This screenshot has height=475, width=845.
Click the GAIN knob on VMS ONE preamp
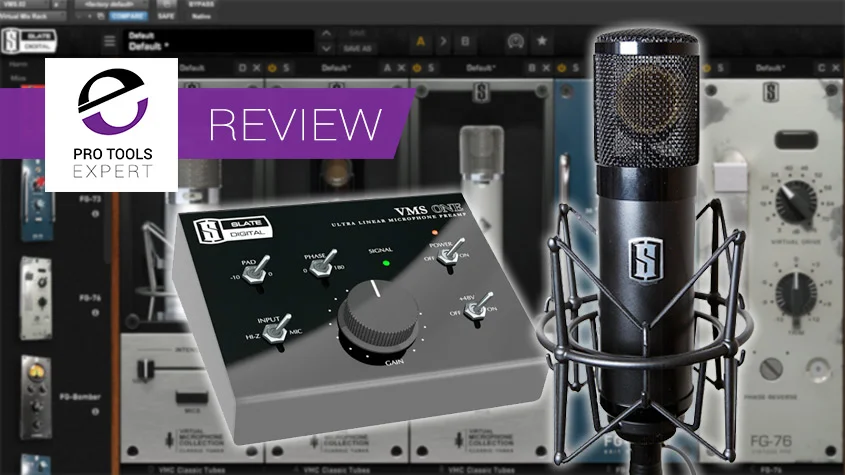[x=379, y=316]
